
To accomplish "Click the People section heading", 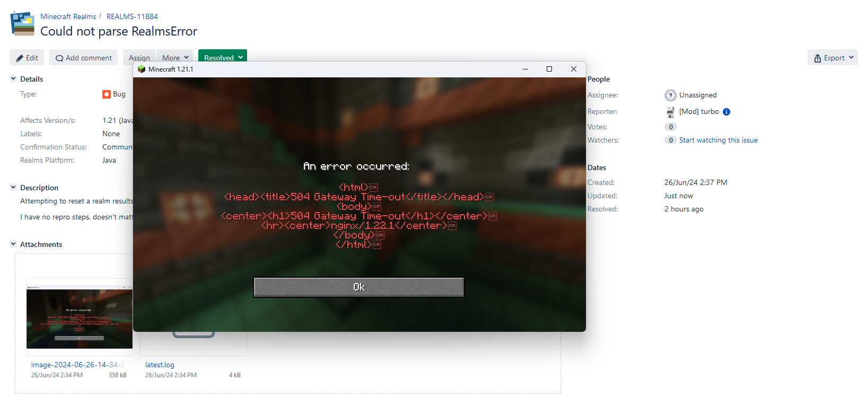I will (x=599, y=79).
